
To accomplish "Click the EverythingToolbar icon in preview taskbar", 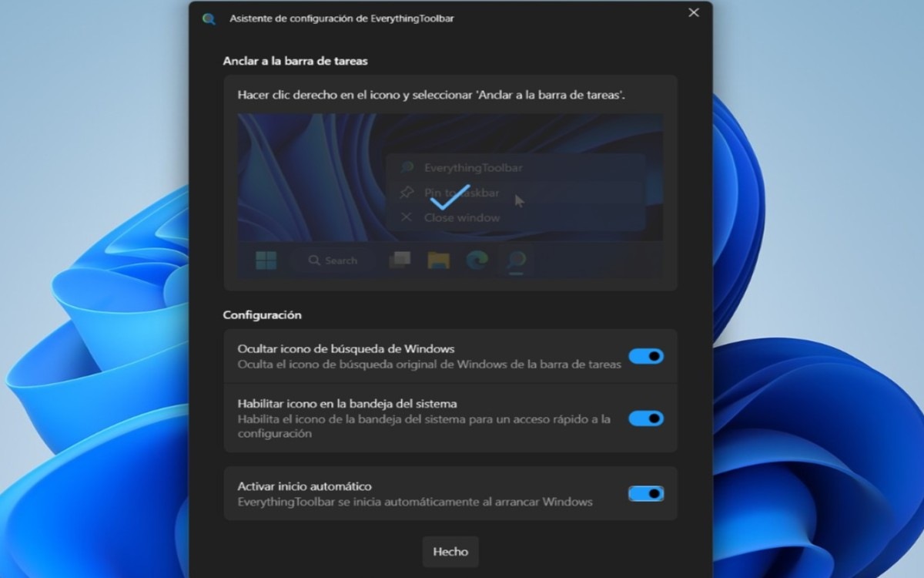I will [517, 260].
